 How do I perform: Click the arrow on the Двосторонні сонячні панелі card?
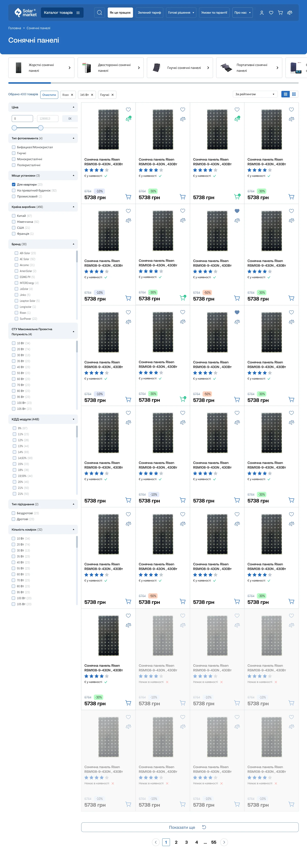point(139,68)
